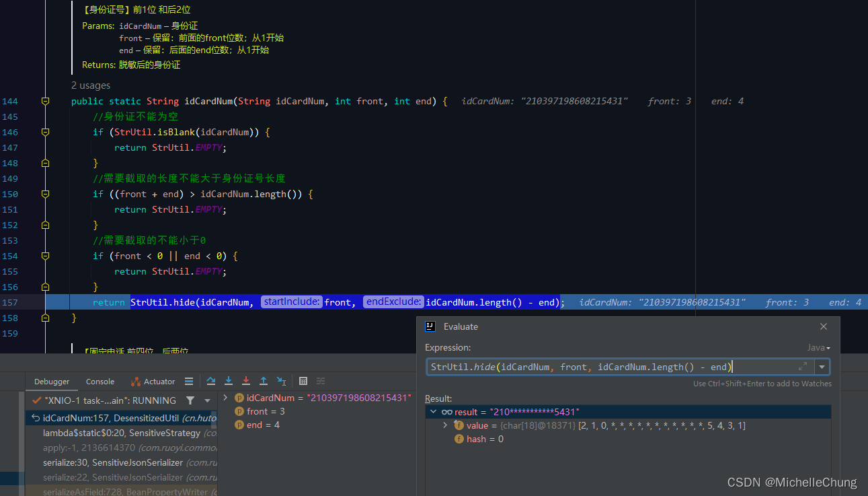The image size is (868, 496).
Task: Click the Step Into debugger icon
Action: click(x=229, y=381)
